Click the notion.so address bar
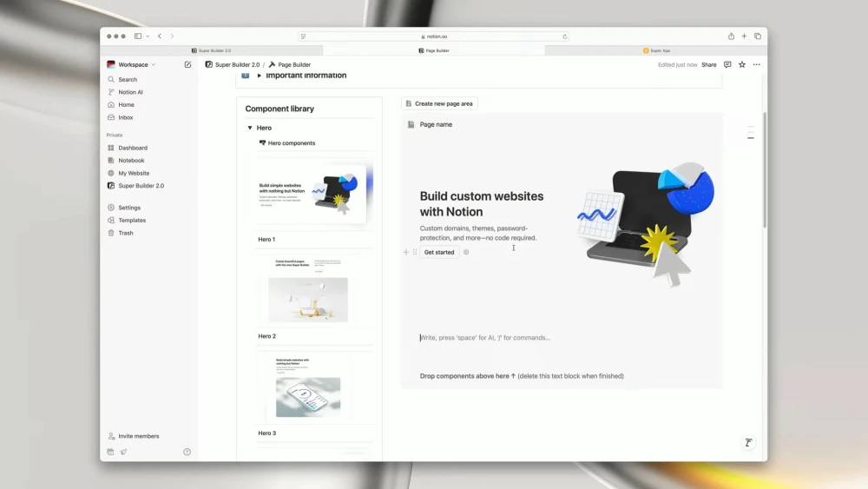Viewport: 868px width, 489px height. (x=434, y=36)
